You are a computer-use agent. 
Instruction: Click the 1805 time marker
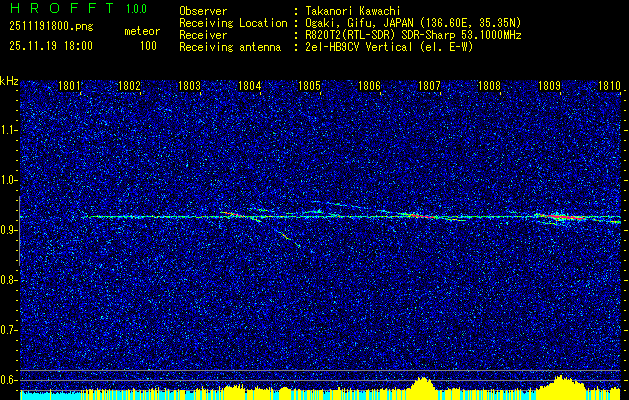point(310,86)
